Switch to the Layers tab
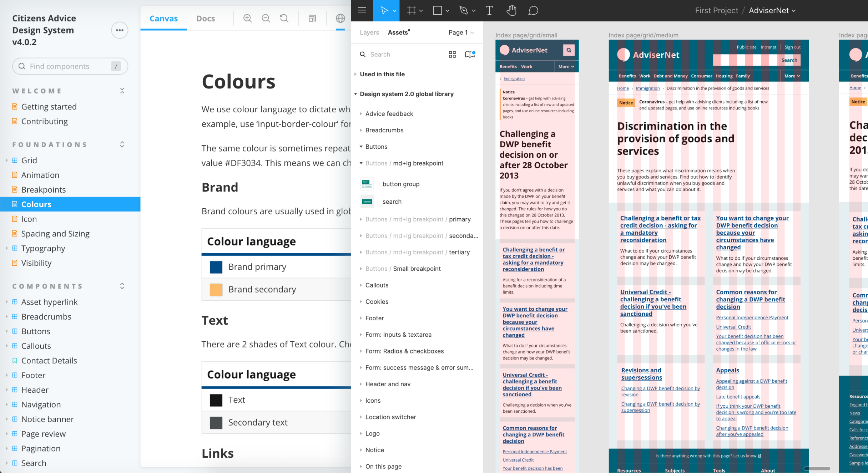 click(x=369, y=32)
